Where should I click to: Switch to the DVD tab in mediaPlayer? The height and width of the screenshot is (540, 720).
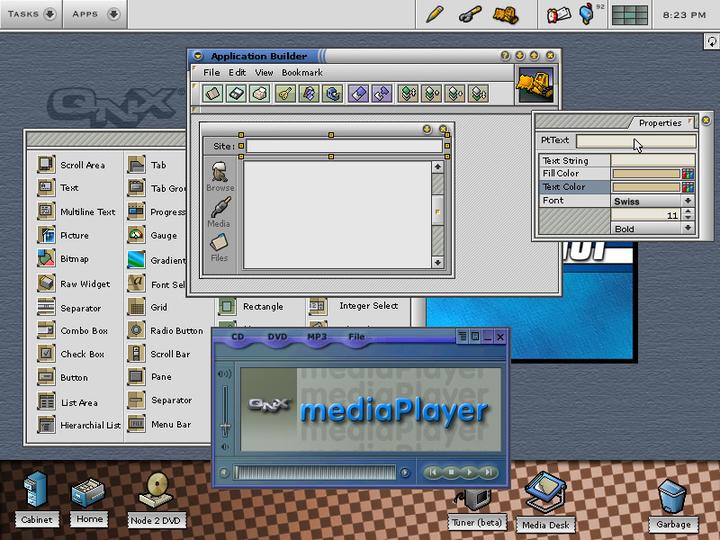(x=277, y=338)
